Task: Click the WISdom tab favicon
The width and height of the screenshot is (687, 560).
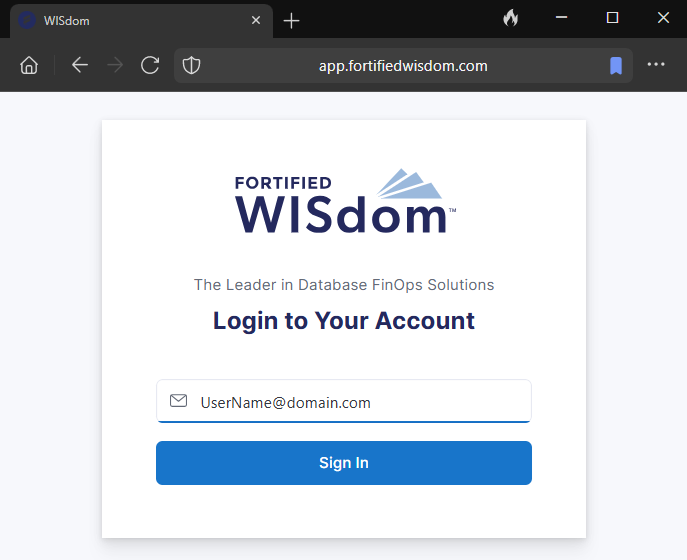Action: (x=27, y=20)
